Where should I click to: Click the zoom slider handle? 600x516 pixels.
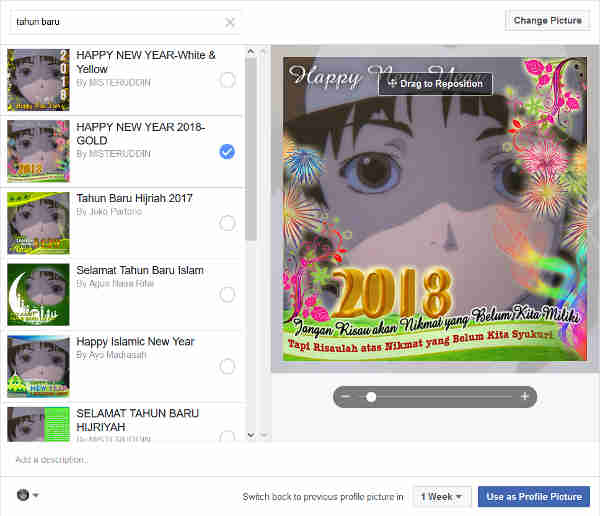(371, 397)
